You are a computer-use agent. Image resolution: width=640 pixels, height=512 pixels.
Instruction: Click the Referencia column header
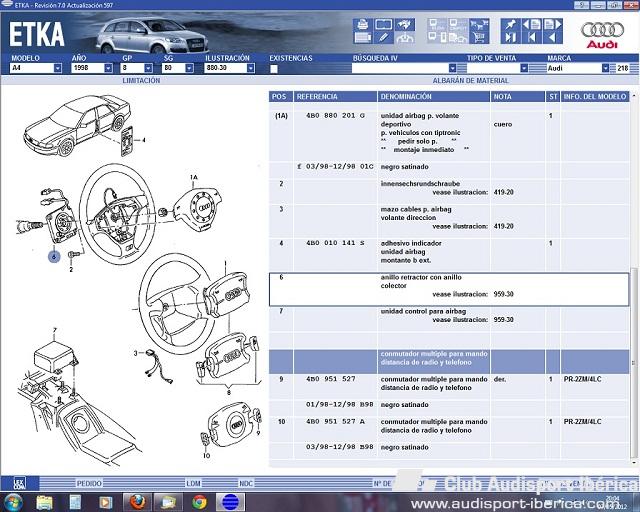[336, 97]
